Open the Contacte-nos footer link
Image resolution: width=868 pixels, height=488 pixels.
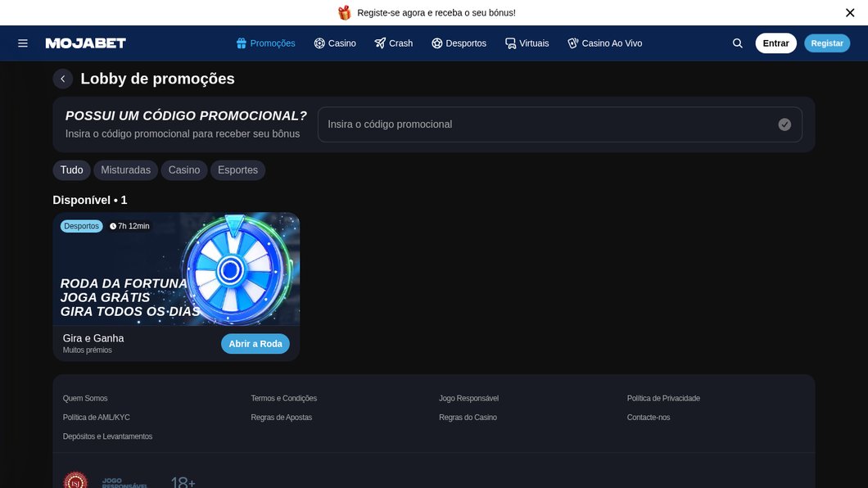649,418
